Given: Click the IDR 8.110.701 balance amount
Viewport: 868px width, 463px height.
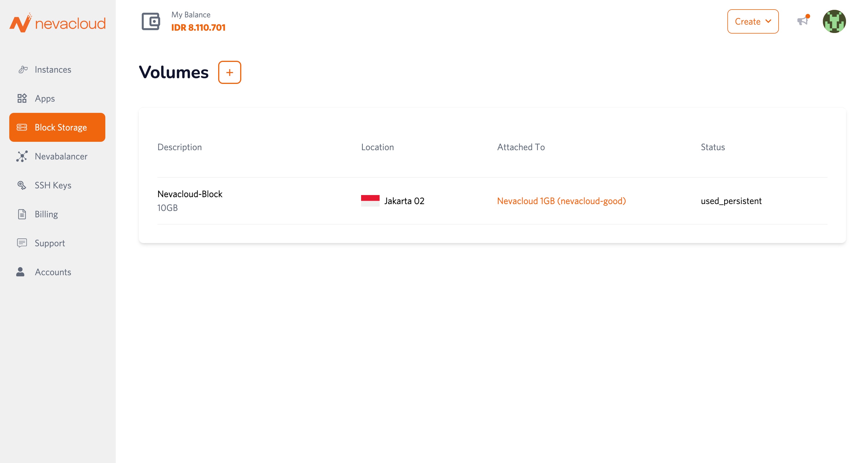Looking at the screenshot, I should coord(198,27).
